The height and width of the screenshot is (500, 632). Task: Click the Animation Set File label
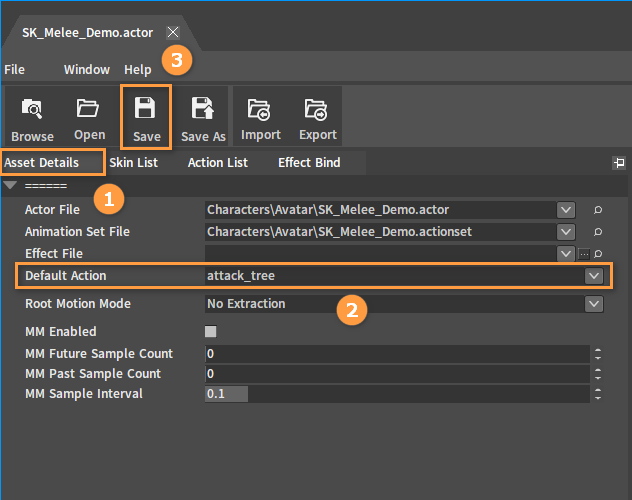click(x=77, y=232)
